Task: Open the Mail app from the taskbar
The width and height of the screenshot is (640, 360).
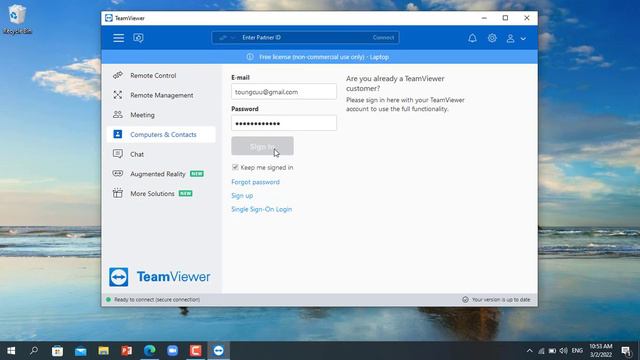Action: 80,351
